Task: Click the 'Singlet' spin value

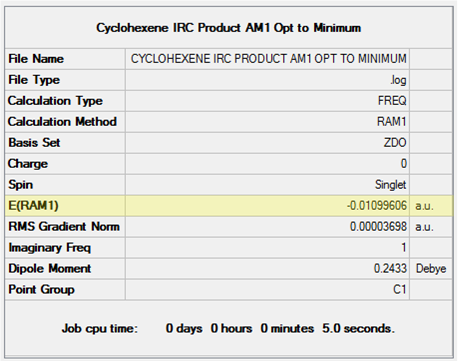Action: [391, 185]
